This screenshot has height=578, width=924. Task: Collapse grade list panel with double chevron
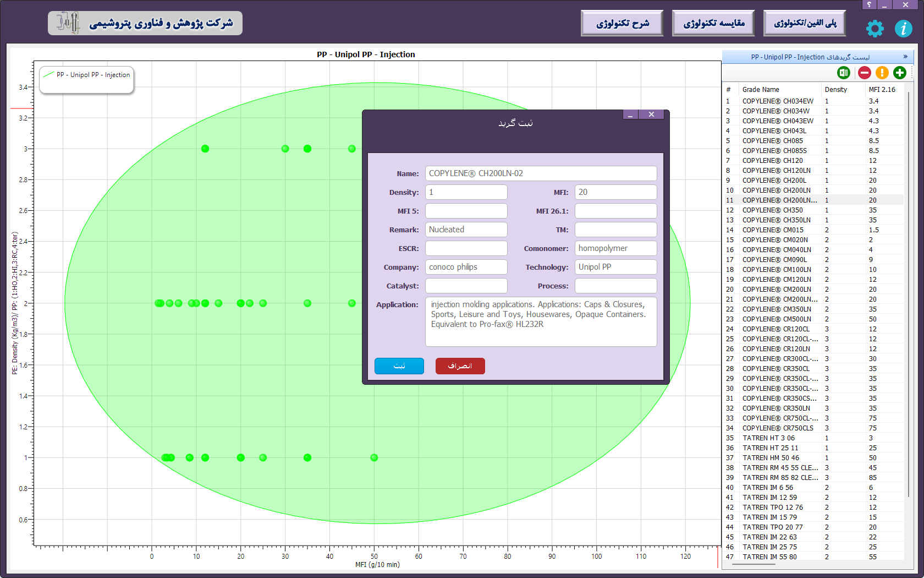[x=905, y=57]
